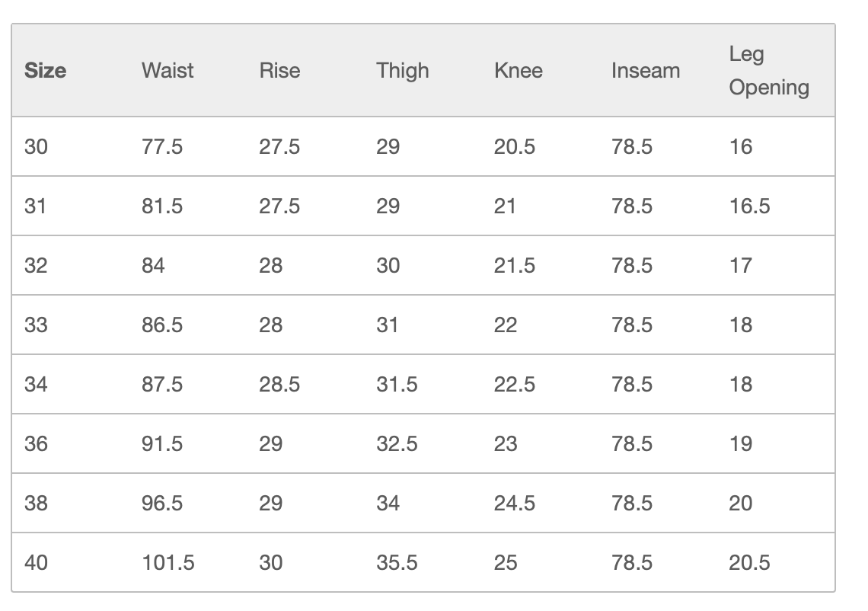This screenshot has height=611, width=868.
Task: Click the Leg Opening column header
Action: [768, 71]
